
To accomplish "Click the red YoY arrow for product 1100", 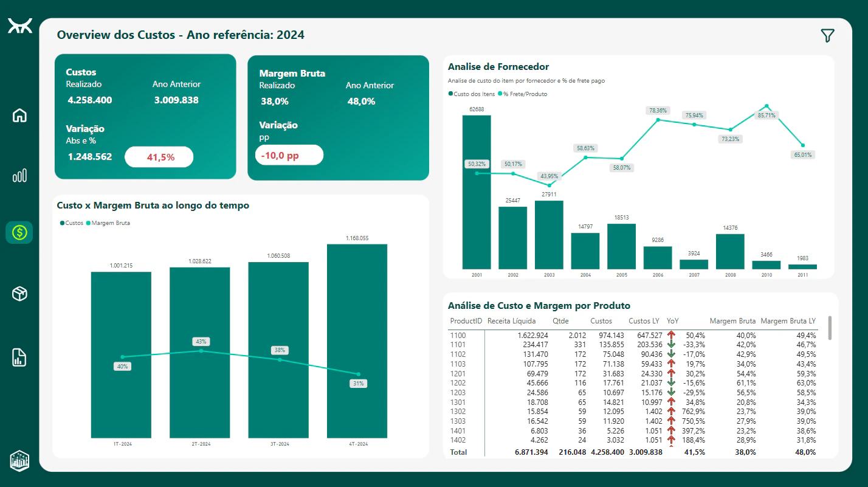I will click(671, 335).
